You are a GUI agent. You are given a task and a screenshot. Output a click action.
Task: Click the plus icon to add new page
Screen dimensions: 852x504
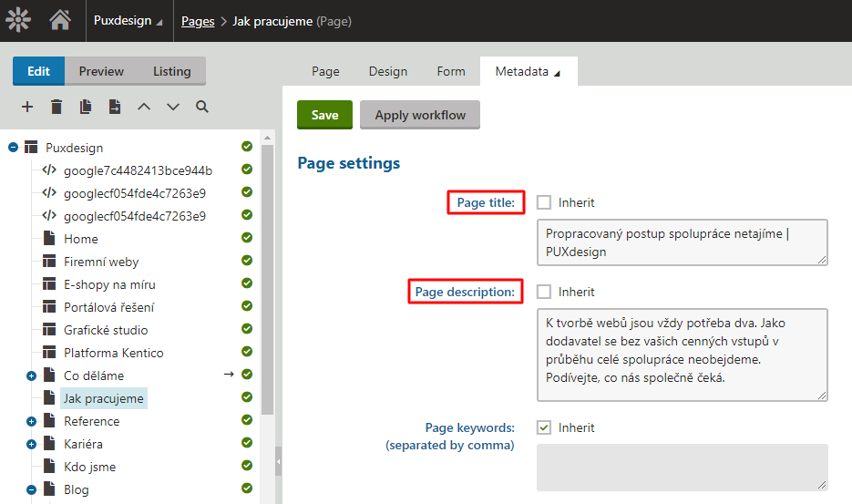tap(27, 107)
